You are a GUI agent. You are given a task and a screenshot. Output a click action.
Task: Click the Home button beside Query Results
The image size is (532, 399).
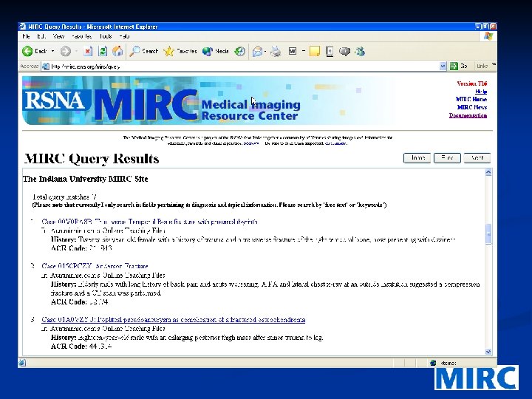click(417, 158)
